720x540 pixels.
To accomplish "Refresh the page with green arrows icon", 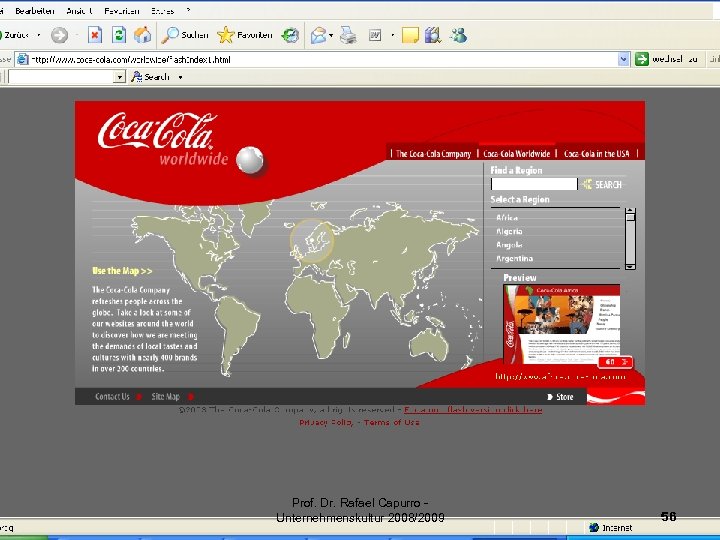I will pyautogui.click(x=119, y=35).
